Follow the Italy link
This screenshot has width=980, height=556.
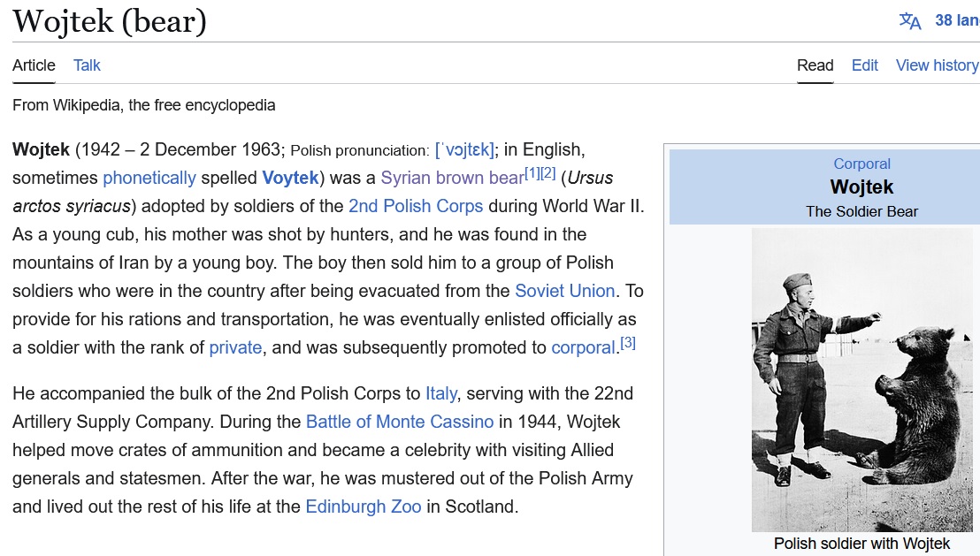[x=441, y=393]
